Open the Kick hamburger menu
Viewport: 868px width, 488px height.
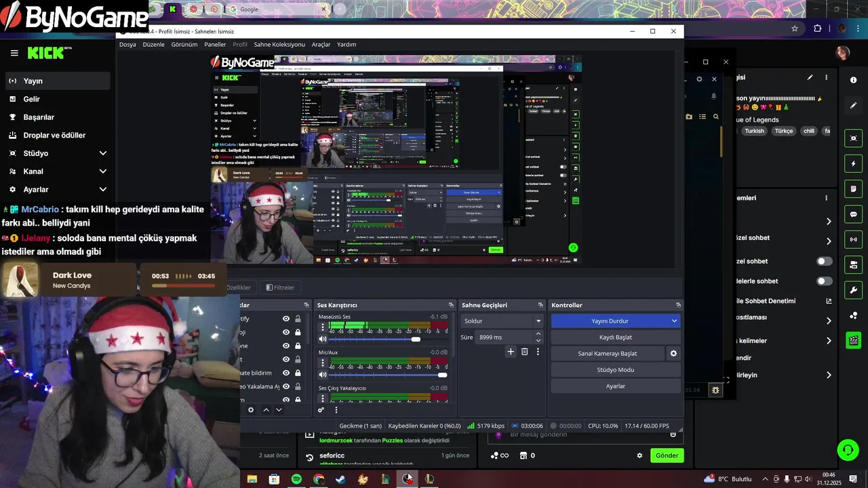point(14,53)
